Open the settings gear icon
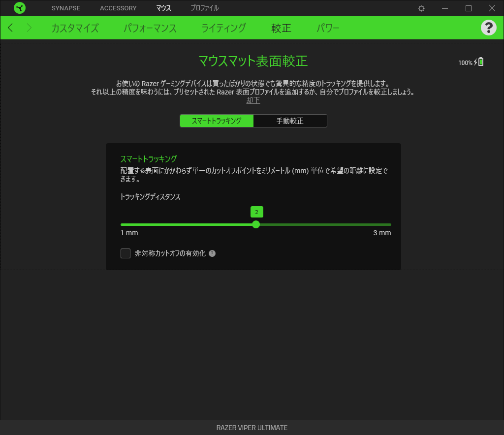The image size is (504, 435). tap(421, 8)
